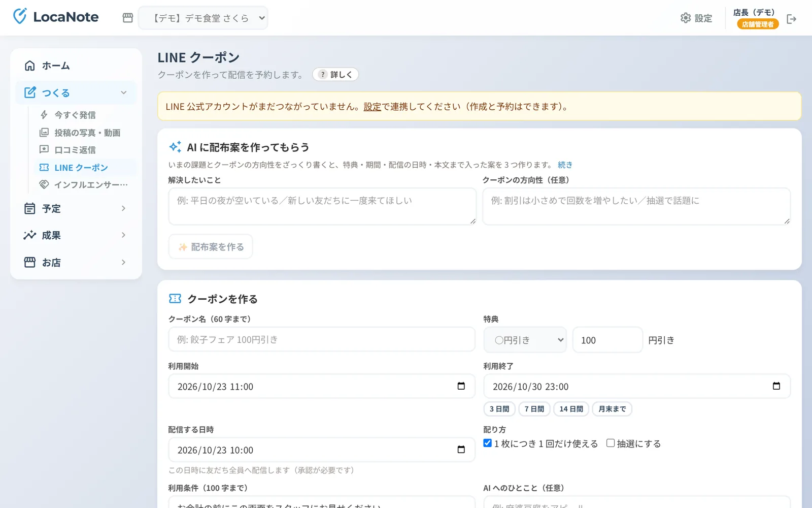This screenshot has width=812, height=508.
Task: Click the つくる pencil icon
Action: (30, 92)
